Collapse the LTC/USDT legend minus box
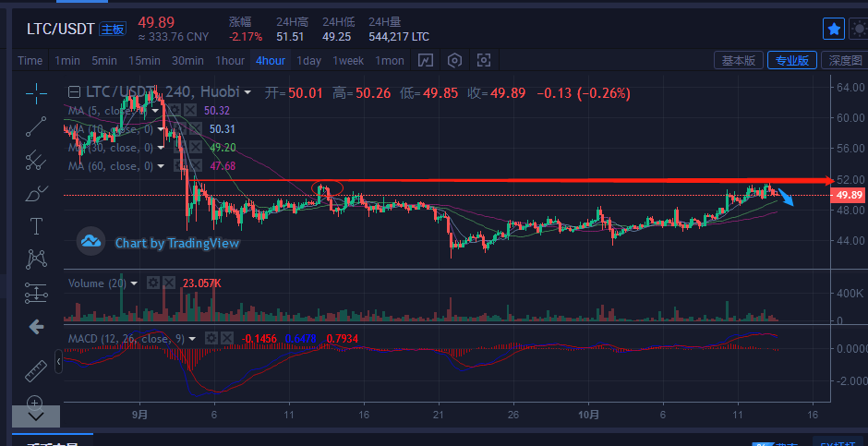 click(x=74, y=91)
